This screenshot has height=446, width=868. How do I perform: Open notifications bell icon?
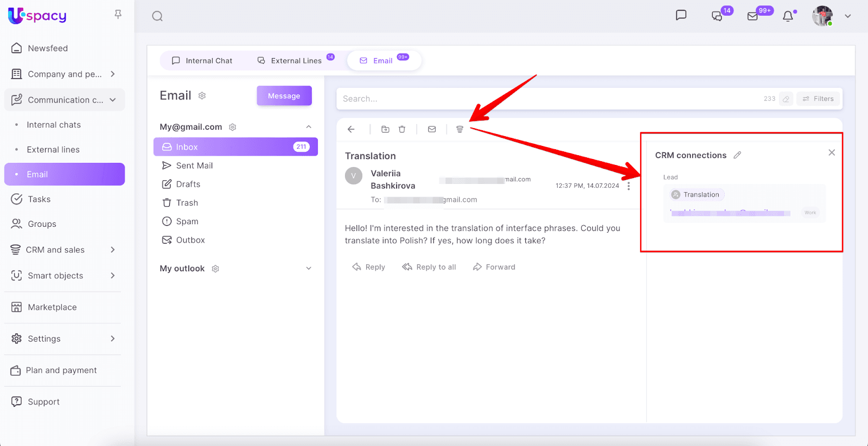pos(788,16)
